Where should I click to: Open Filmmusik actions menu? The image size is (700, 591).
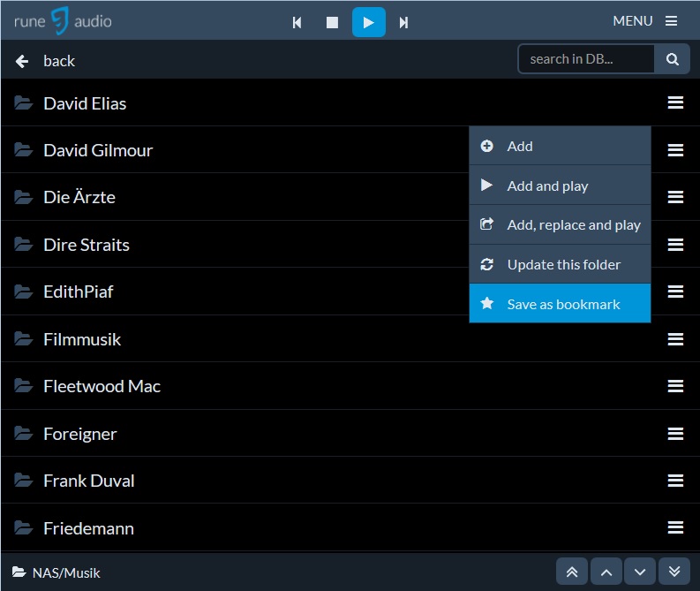pyautogui.click(x=675, y=339)
